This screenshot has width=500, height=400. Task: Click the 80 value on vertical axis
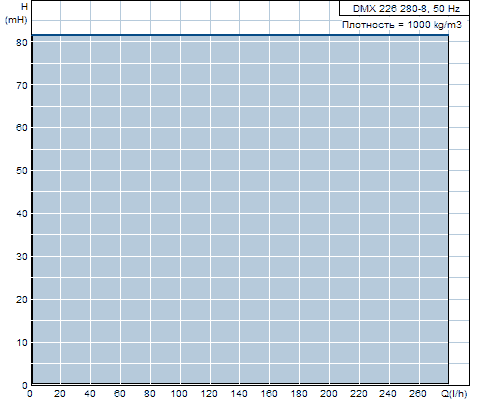[x=22, y=43]
